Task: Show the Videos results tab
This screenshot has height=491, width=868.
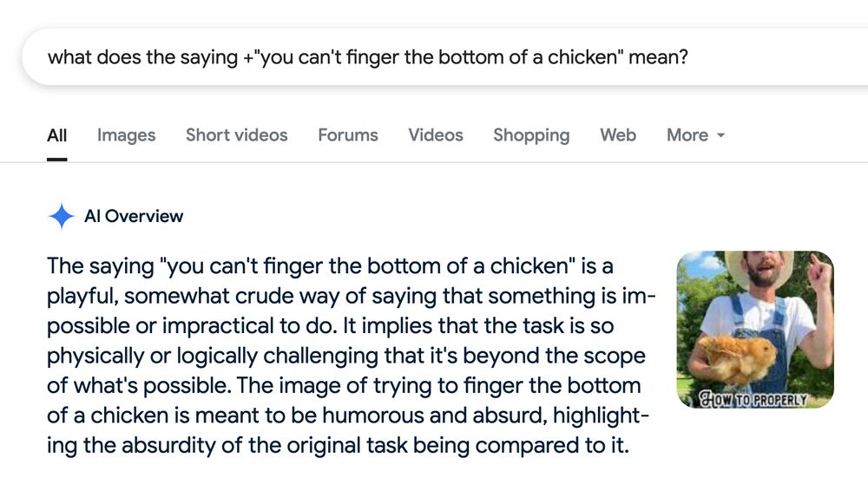Action: pyautogui.click(x=436, y=135)
